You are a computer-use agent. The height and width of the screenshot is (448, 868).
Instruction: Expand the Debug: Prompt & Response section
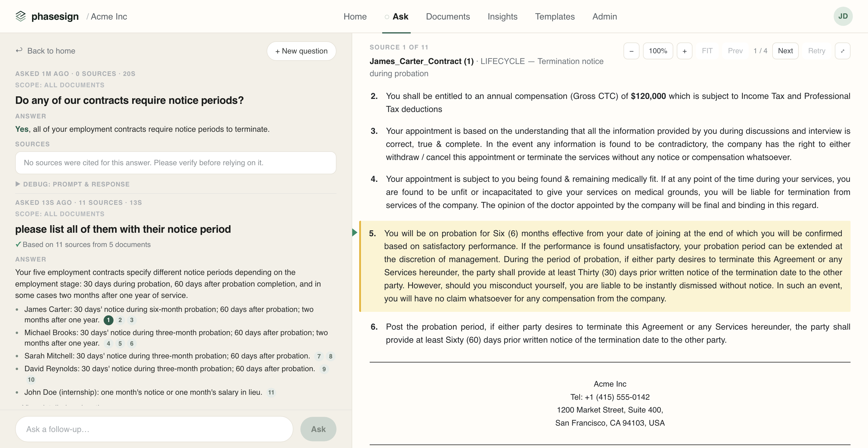72,184
